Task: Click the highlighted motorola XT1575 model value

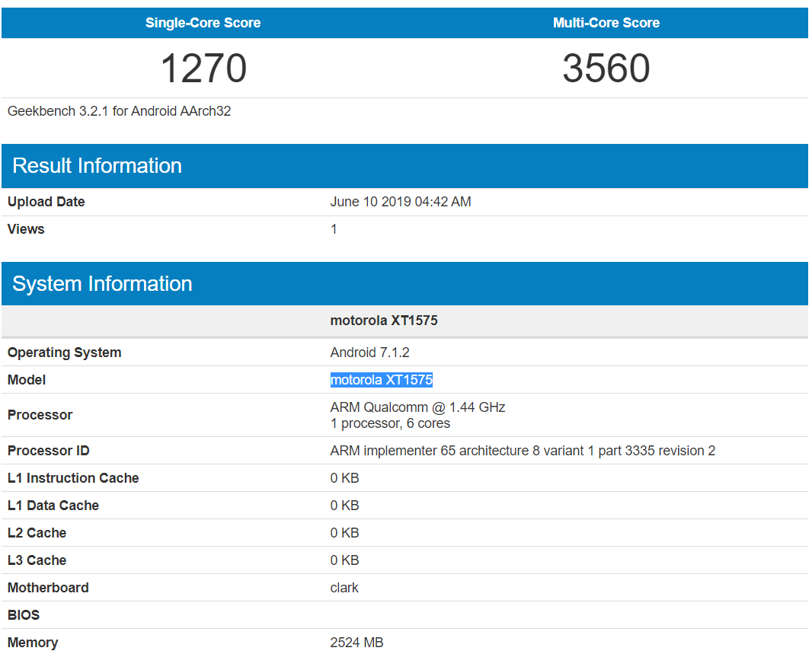Action: point(381,380)
